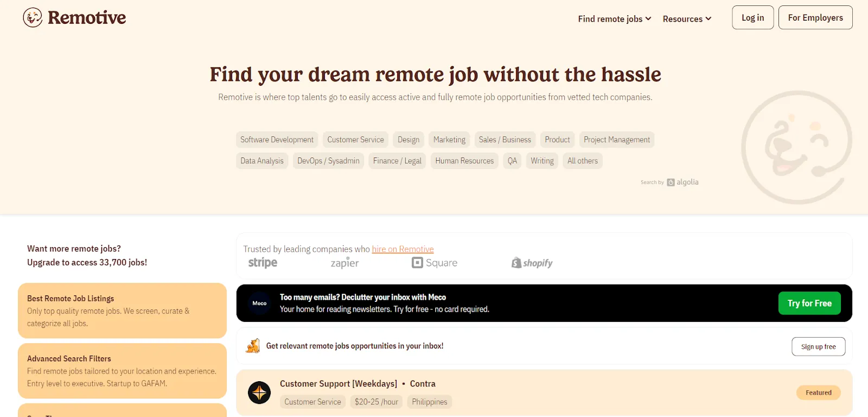Click the dog mascot icon beside inbox prompt
Screen dimensions: 868x417
point(253,346)
